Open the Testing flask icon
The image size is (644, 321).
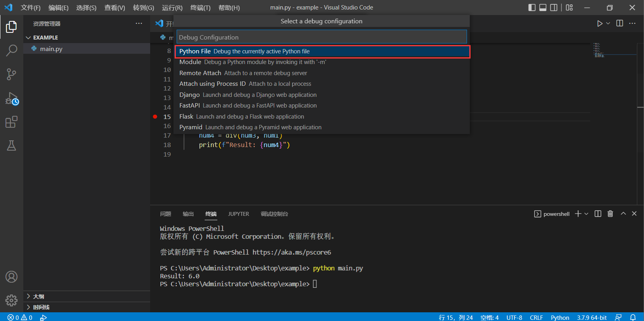click(x=11, y=145)
